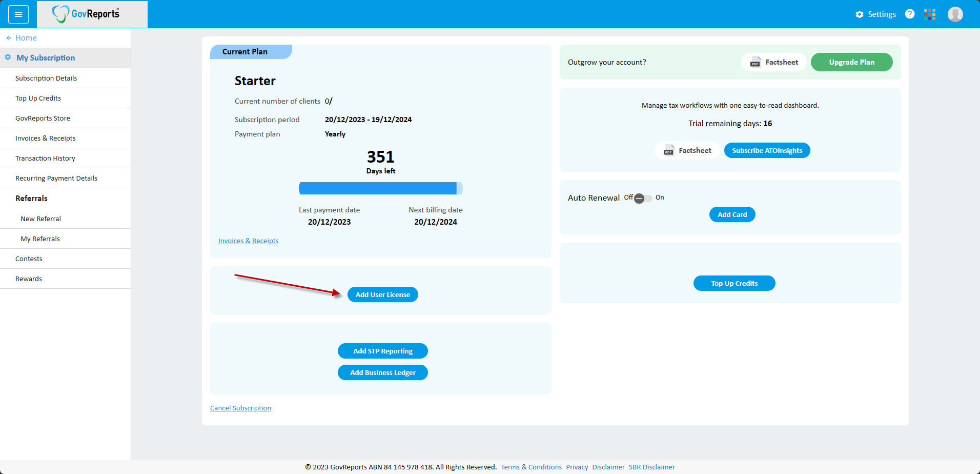Click My Subscription gear icon
The width and height of the screenshot is (980, 474).
[x=8, y=57]
